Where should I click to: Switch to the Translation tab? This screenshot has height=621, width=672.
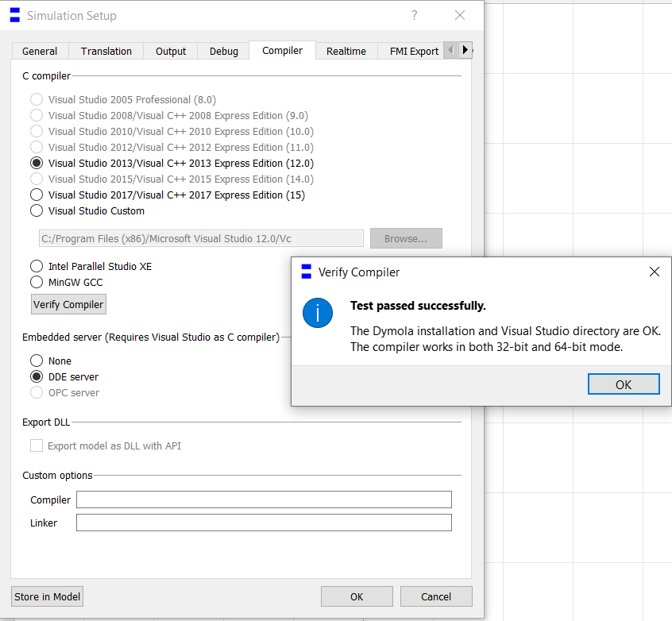pyautogui.click(x=106, y=51)
